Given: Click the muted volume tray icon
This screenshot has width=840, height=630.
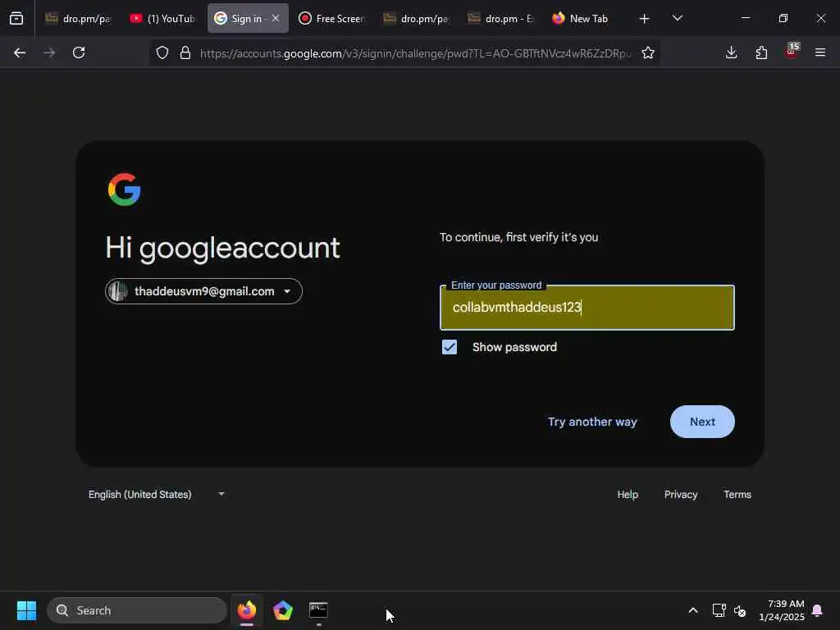Looking at the screenshot, I should click(x=740, y=610).
